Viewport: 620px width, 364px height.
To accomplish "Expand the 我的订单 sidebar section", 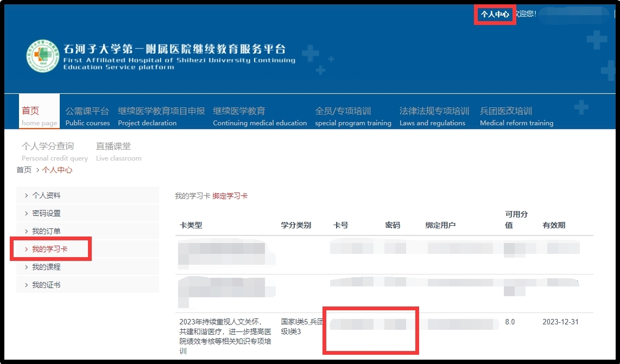I will [x=48, y=232].
